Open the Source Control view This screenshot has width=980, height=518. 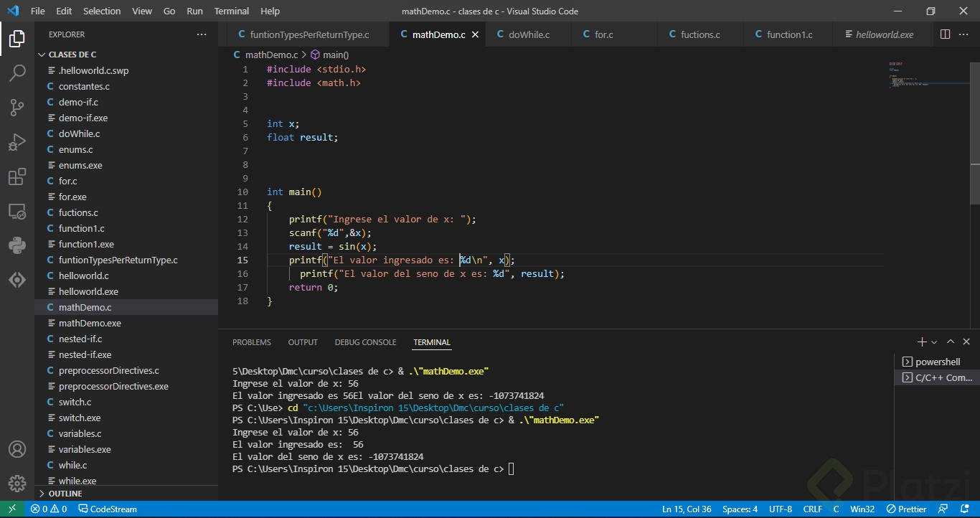(17, 108)
